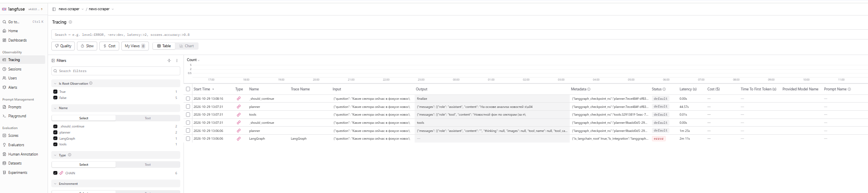The width and height of the screenshot is (868, 193).
Task: Toggle the CHAIN type checkbox
Action: click(55, 173)
